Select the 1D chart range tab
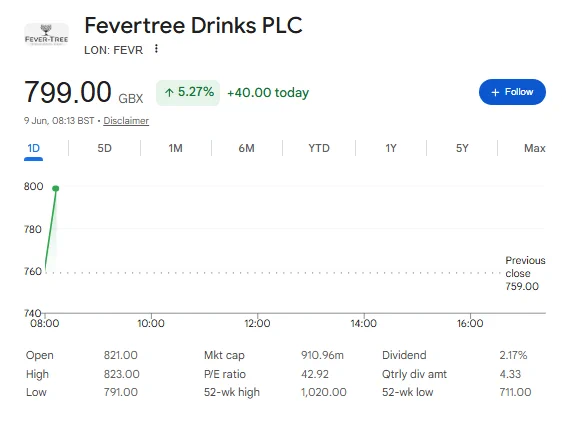 click(x=33, y=148)
